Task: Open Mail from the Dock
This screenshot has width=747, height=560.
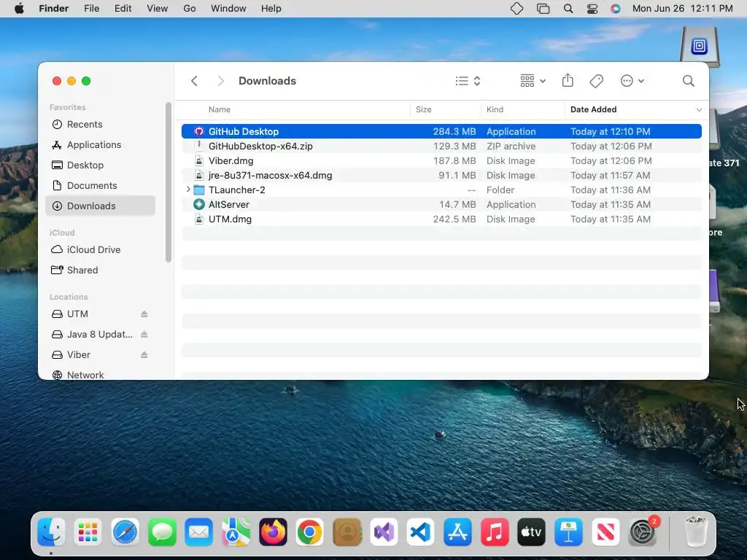Action: 198,532
